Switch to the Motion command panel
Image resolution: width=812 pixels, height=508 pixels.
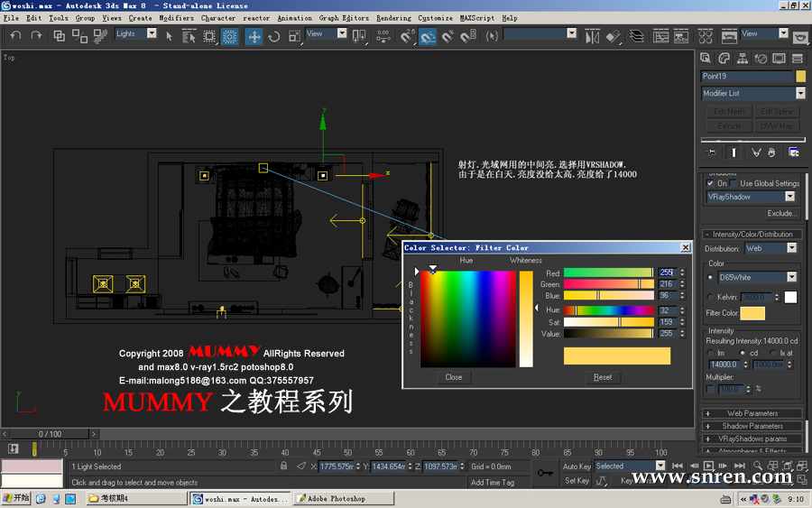[761, 58]
